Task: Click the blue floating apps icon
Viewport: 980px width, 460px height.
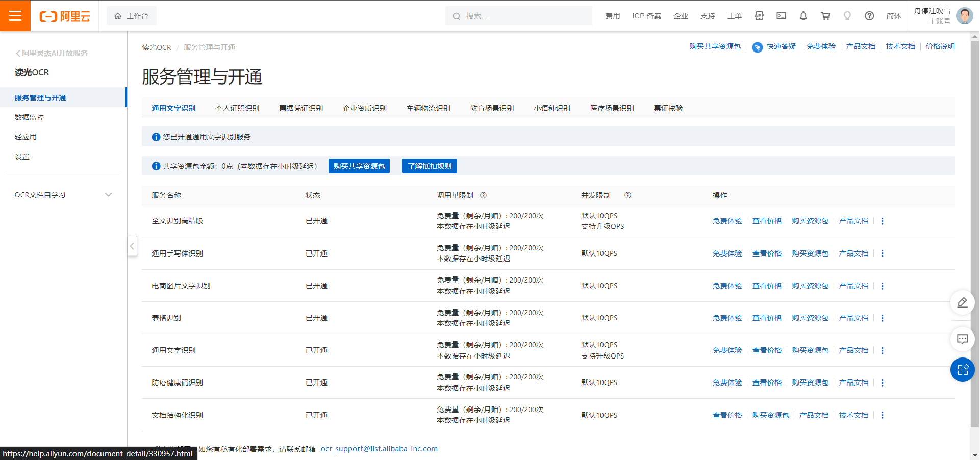Action: 963,370
